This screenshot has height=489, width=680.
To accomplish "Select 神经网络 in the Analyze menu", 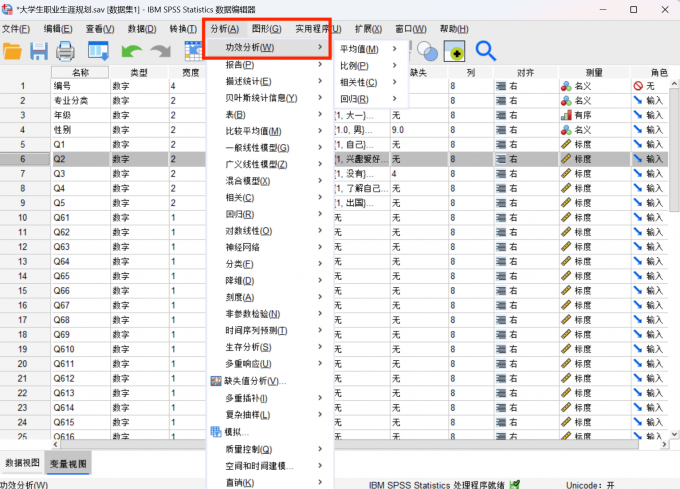I will coord(270,247).
